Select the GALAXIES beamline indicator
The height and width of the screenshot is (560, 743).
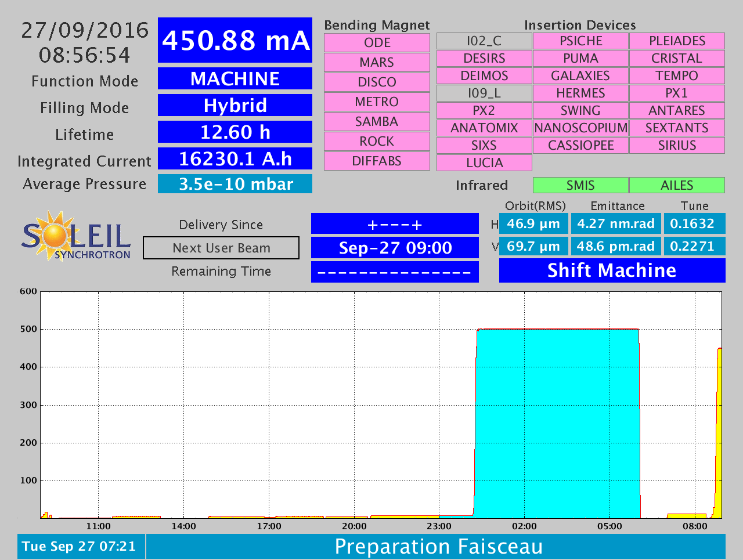[x=580, y=76]
